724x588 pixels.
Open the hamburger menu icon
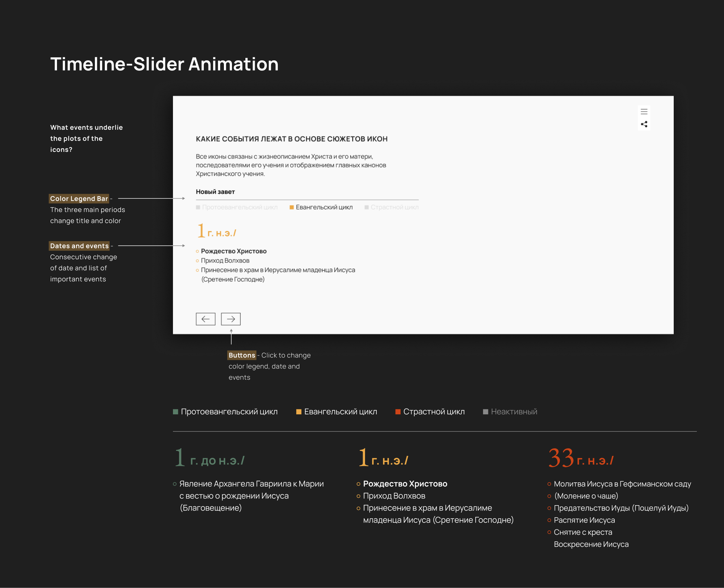[x=644, y=111]
